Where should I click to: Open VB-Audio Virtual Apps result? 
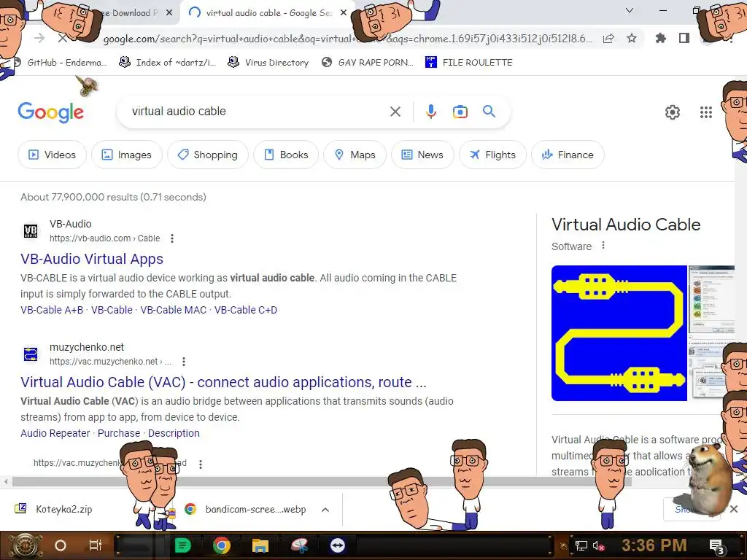[x=92, y=259]
